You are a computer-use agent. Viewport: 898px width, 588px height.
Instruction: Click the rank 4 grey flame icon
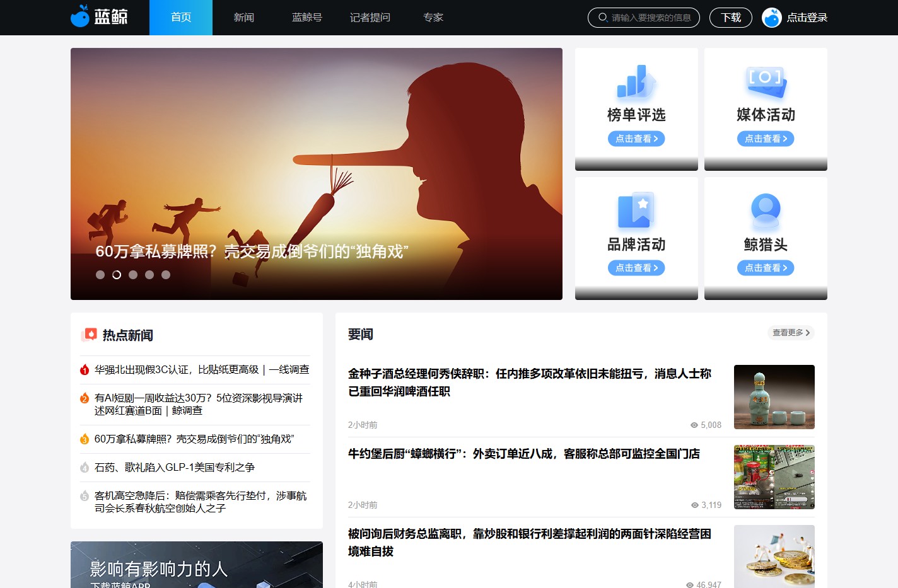click(x=85, y=468)
